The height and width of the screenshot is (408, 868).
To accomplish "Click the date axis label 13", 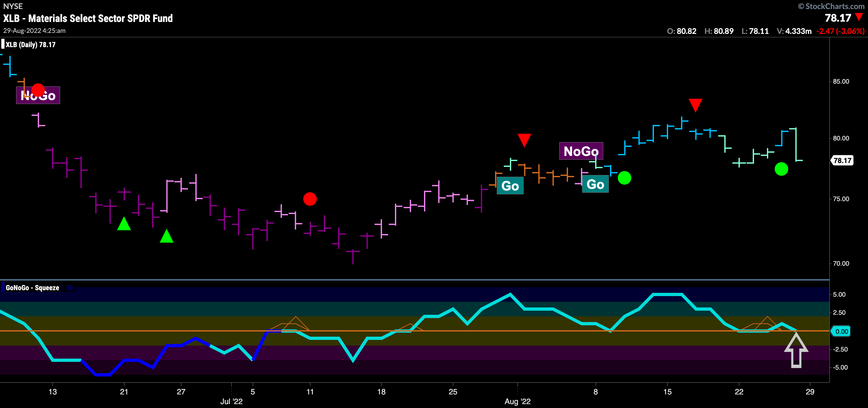I will (x=53, y=392).
